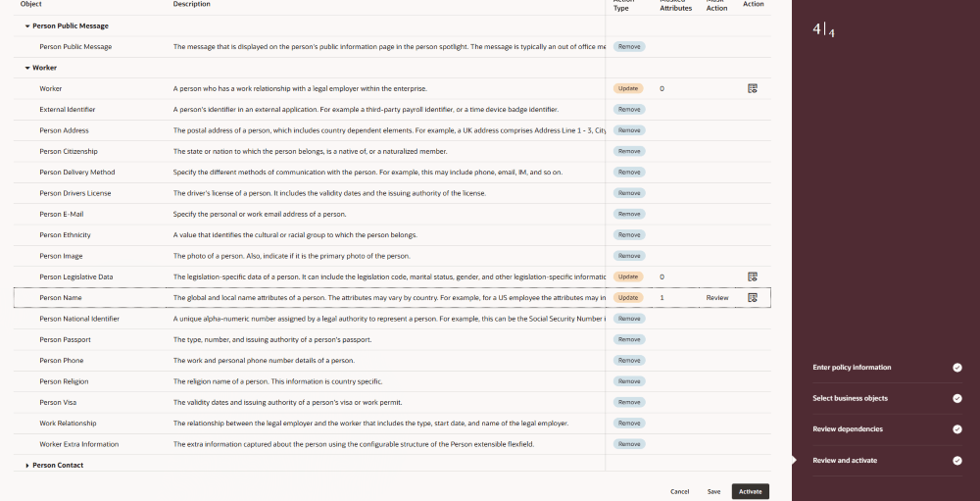This screenshot has height=501, width=980.
Task: Select the Person Religion row
Action: tap(392, 381)
